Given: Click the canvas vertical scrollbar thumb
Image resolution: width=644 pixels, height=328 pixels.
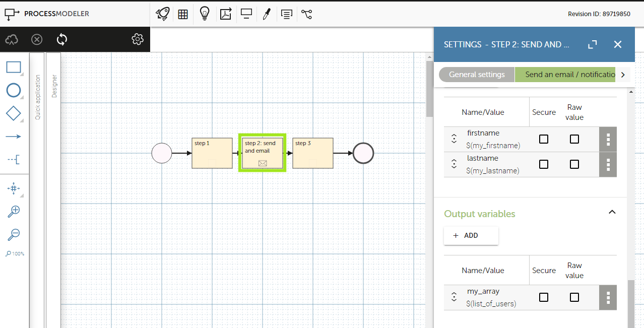Looking at the screenshot, I should click(x=429, y=89).
